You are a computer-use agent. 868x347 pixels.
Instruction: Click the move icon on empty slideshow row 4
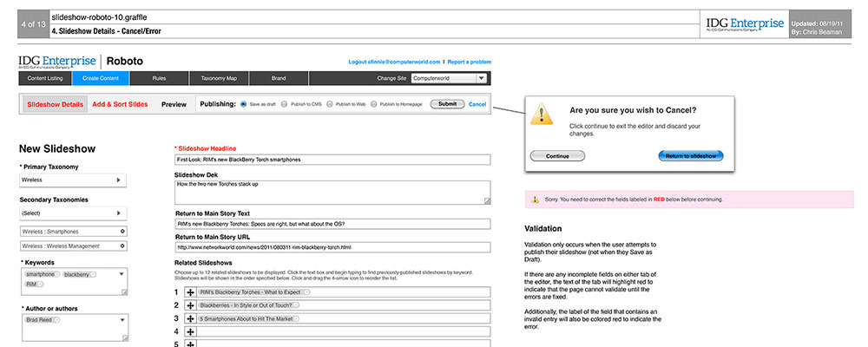(x=190, y=331)
